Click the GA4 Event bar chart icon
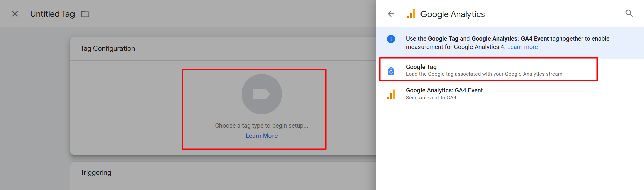This screenshot has height=190, width=644. pos(391,94)
